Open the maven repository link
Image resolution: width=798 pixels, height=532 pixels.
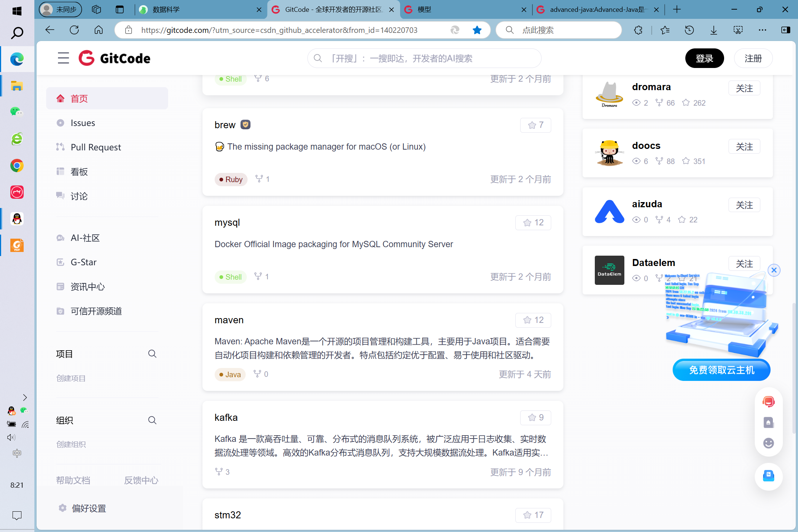pos(229,320)
